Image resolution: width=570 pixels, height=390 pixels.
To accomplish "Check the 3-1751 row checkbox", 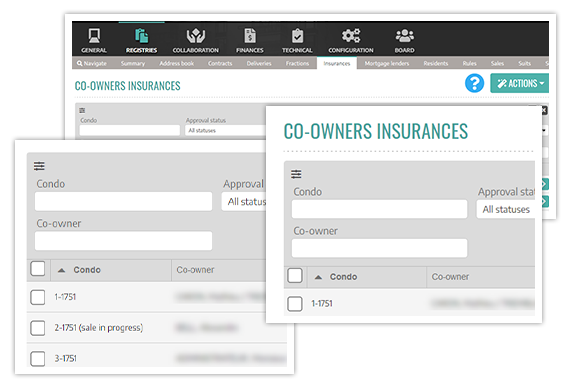I will (x=38, y=358).
